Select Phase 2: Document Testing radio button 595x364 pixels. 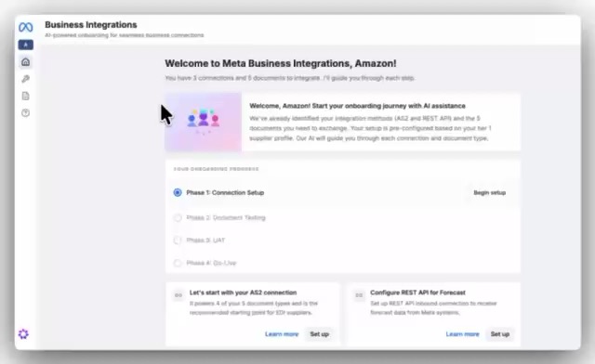click(x=178, y=217)
